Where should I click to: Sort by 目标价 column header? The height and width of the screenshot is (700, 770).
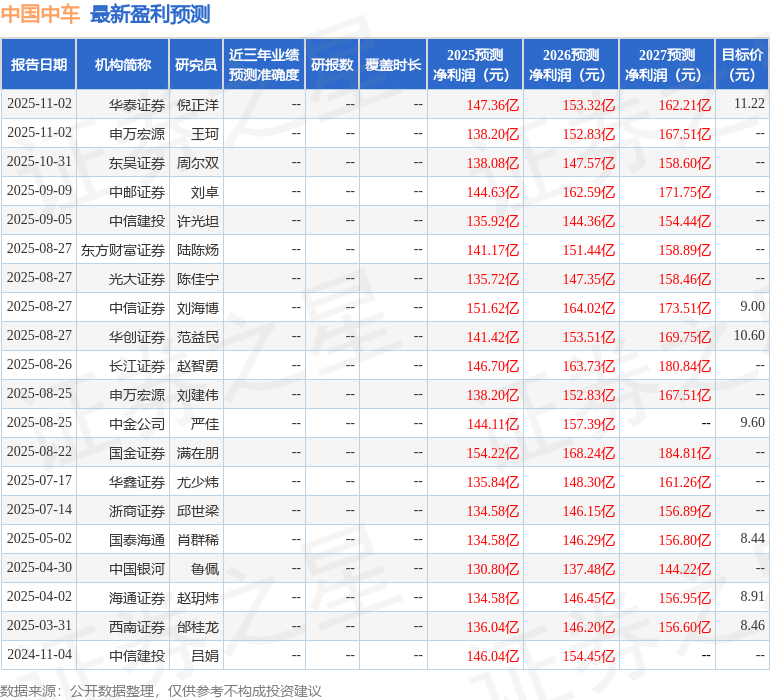point(742,65)
